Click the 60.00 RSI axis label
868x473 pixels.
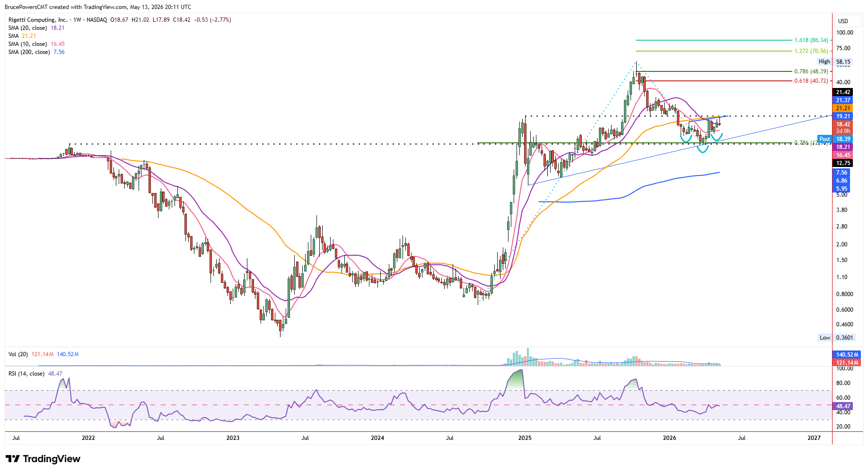point(843,398)
